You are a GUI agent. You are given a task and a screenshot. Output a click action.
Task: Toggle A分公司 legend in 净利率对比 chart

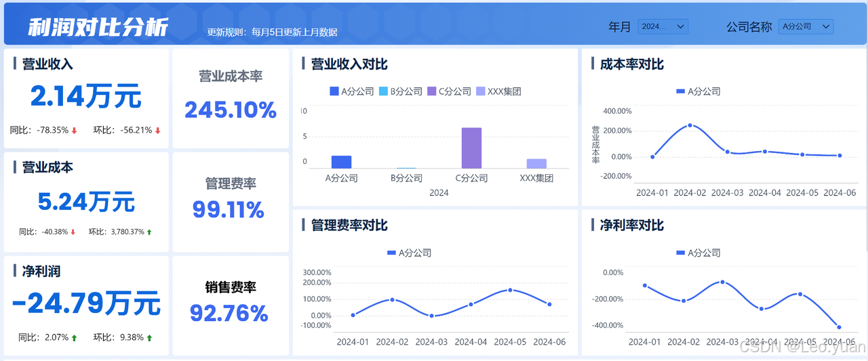pyautogui.click(x=698, y=253)
